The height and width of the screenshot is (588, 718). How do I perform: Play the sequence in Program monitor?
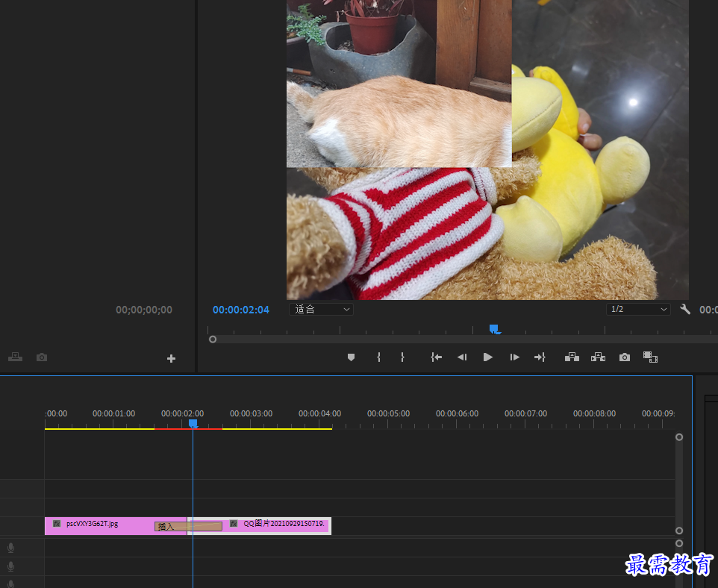[487, 357]
